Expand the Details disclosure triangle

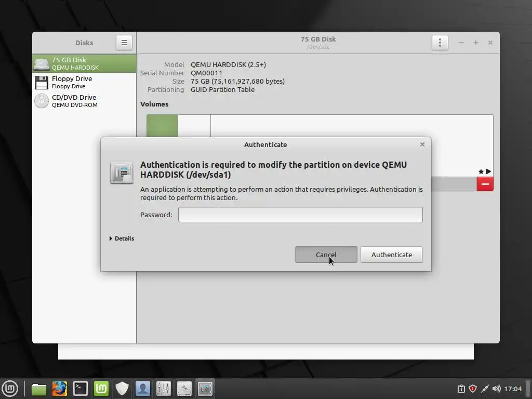click(111, 238)
